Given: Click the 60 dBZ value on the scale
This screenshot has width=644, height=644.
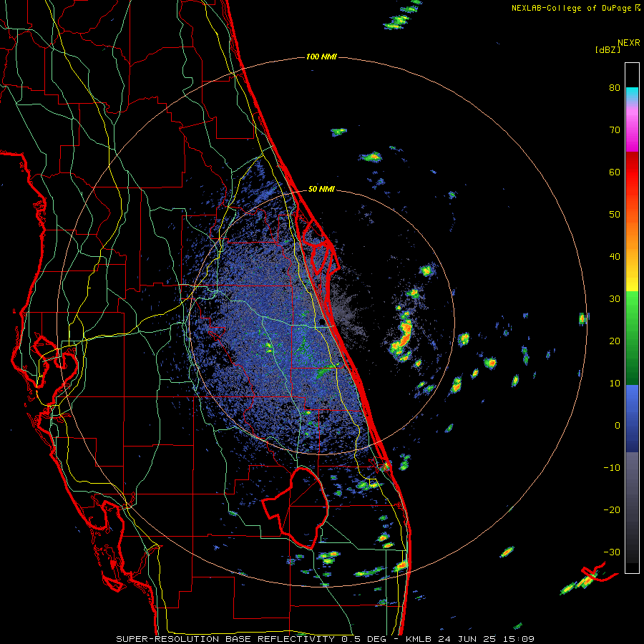Looking at the screenshot, I should pos(615,172).
